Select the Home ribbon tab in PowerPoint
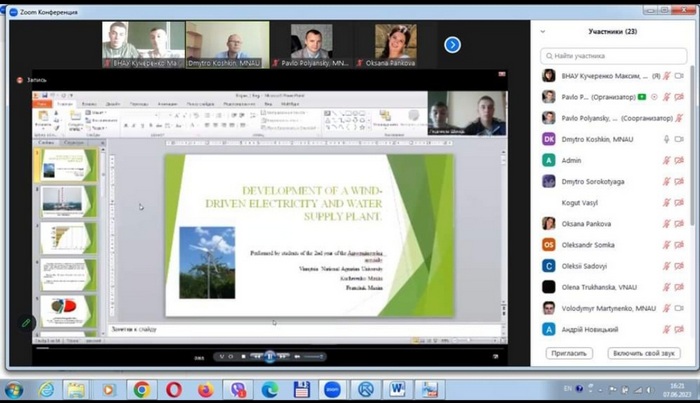This screenshot has height=403, width=700. (x=65, y=104)
